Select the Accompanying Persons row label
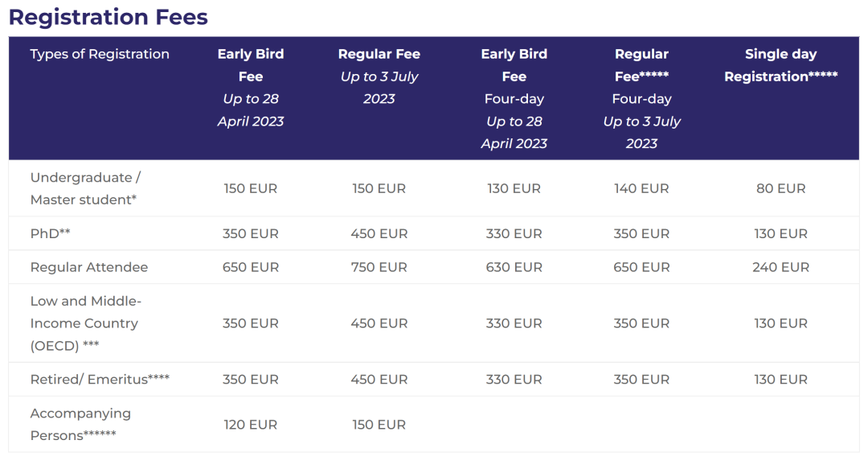 point(80,424)
